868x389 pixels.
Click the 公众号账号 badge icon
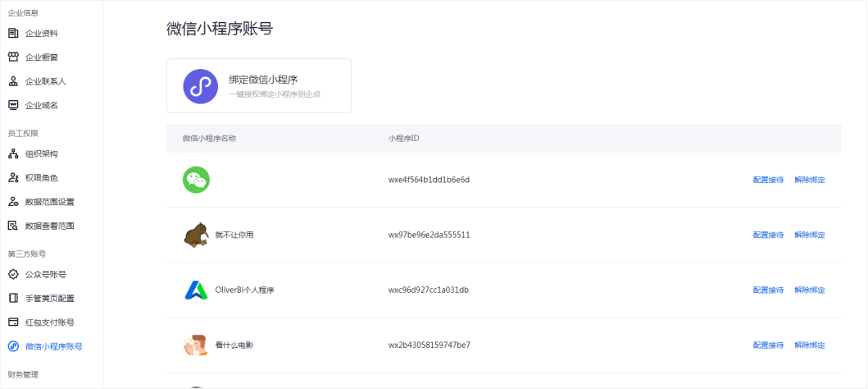point(13,274)
